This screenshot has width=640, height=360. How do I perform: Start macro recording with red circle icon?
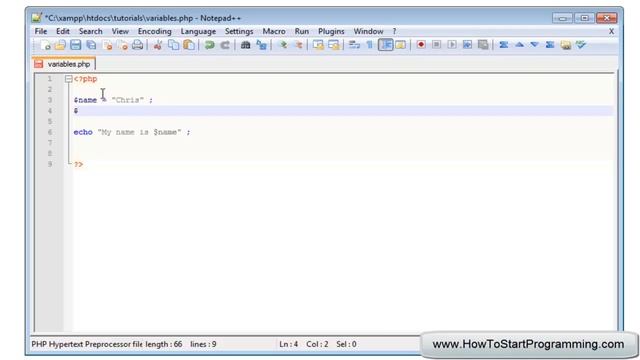click(421, 45)
